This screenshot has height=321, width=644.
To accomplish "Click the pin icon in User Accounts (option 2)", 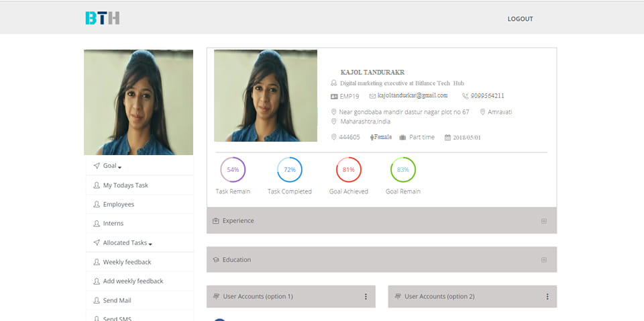I will click(x=398, y=296).
